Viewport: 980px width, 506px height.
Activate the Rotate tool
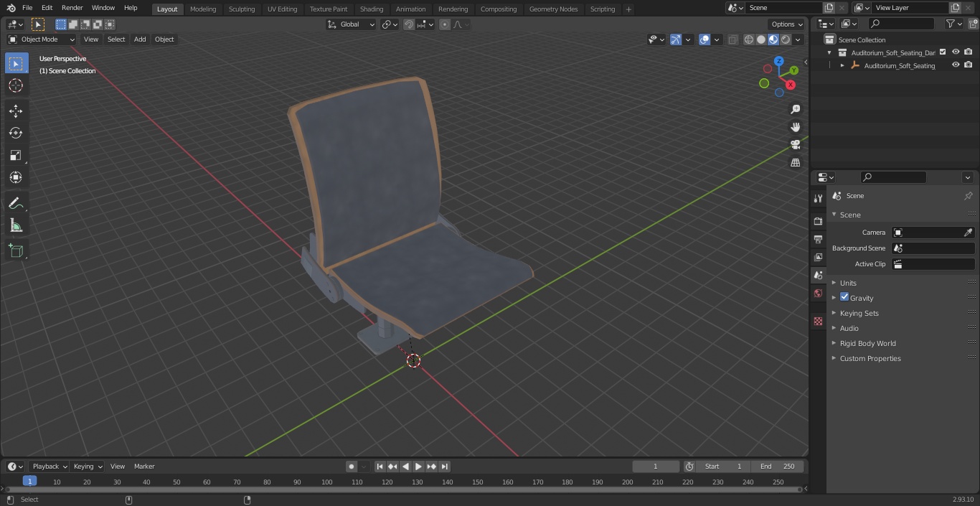coord(16,133)
